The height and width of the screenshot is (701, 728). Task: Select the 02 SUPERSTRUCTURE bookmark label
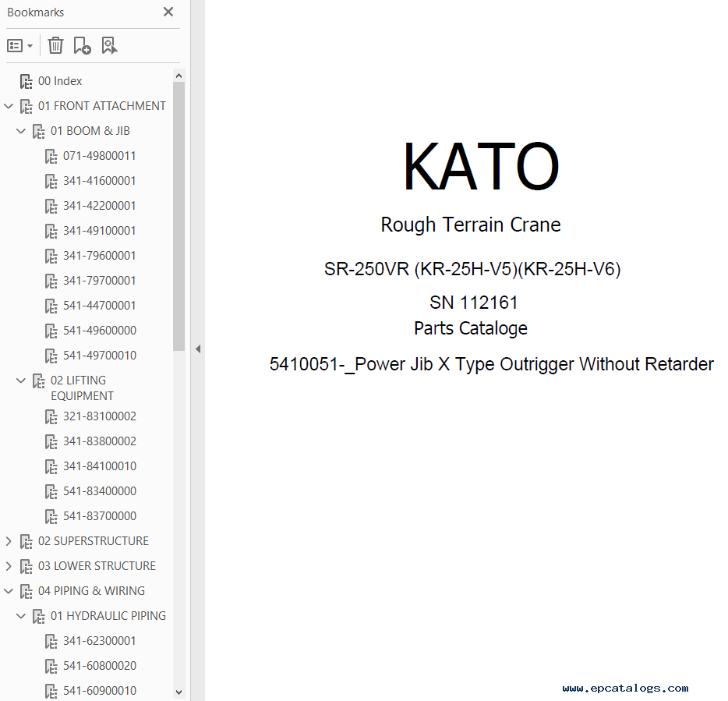coord(94,541)
